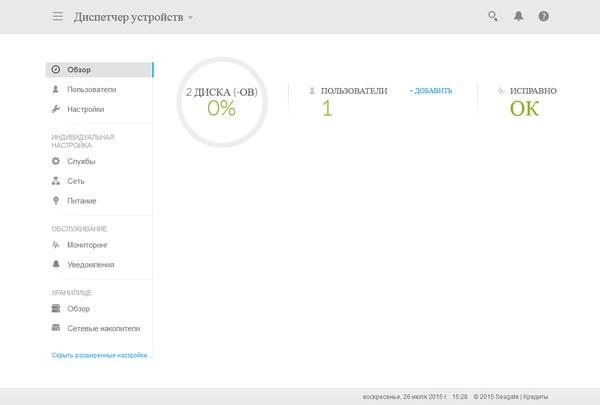The image size is (600, 405).
Task: Click the pulse icon next to ИСПРАВНО
Action: [x=501, y=91]
